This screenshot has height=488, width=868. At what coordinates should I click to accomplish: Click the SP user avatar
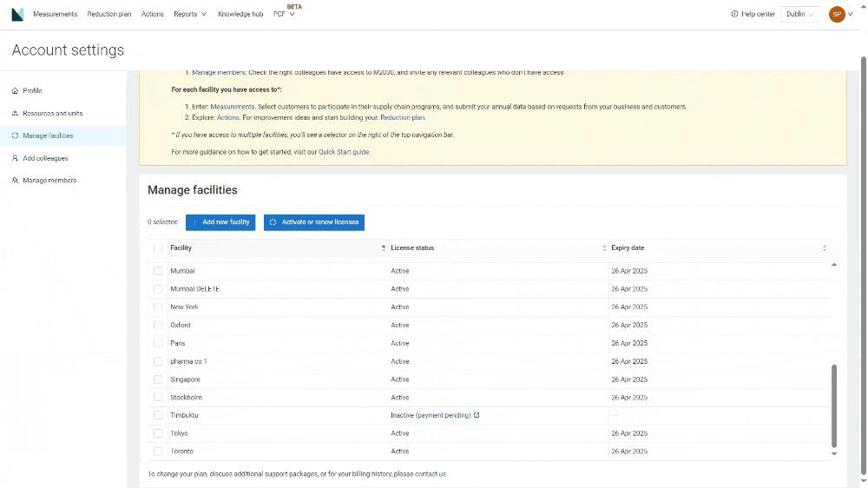tap(837, 14)
